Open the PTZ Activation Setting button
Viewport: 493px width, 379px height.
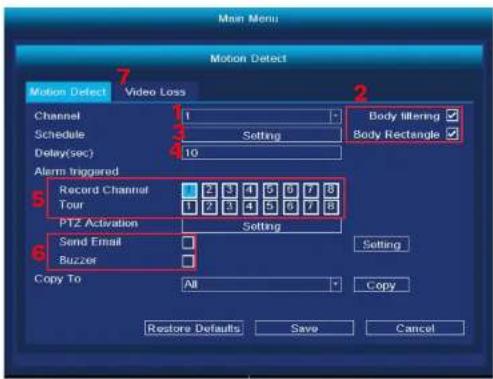tap(261, 226)
